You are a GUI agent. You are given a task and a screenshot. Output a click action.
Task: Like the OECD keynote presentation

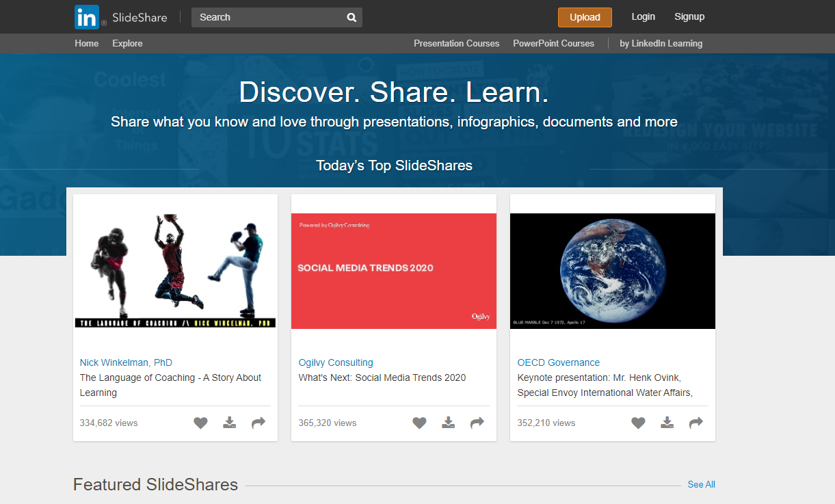tap(638, 423)
